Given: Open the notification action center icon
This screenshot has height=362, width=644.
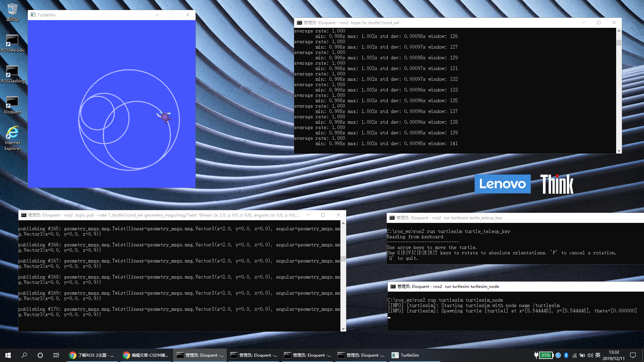Looking at the screenshot, I should point(633,355).
